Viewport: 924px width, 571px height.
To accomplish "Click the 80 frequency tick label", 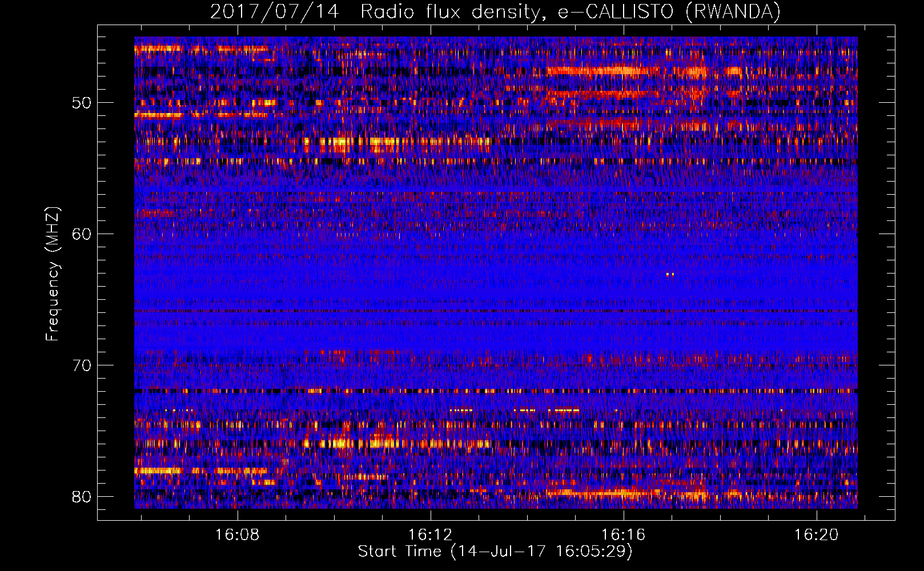I will point(82,497).
